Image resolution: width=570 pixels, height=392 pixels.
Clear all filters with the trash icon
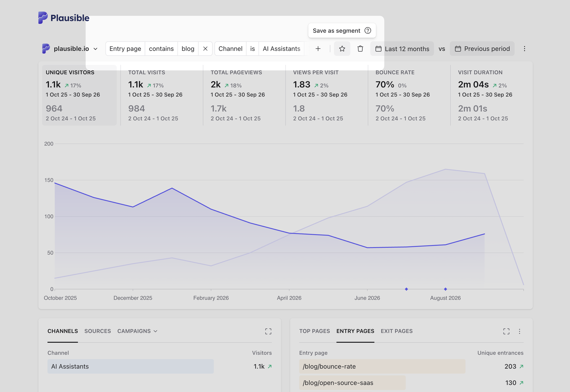[360, 49]
